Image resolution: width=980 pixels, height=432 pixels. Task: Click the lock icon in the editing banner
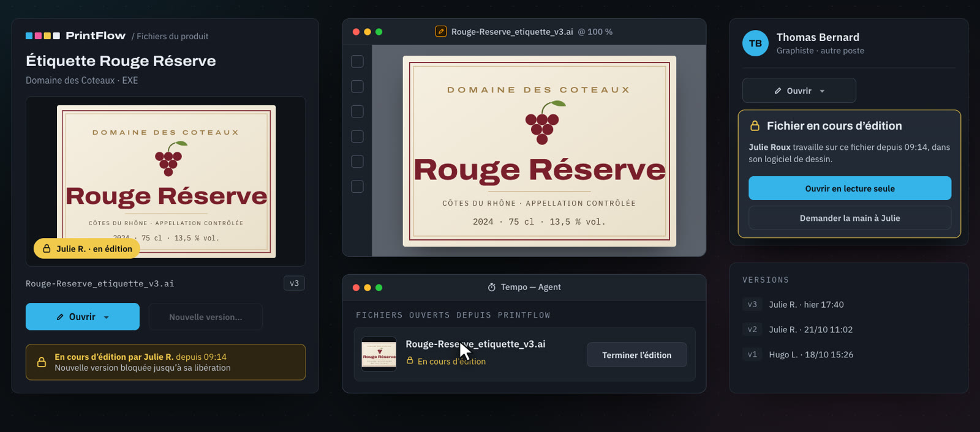[x=42, y=362]
